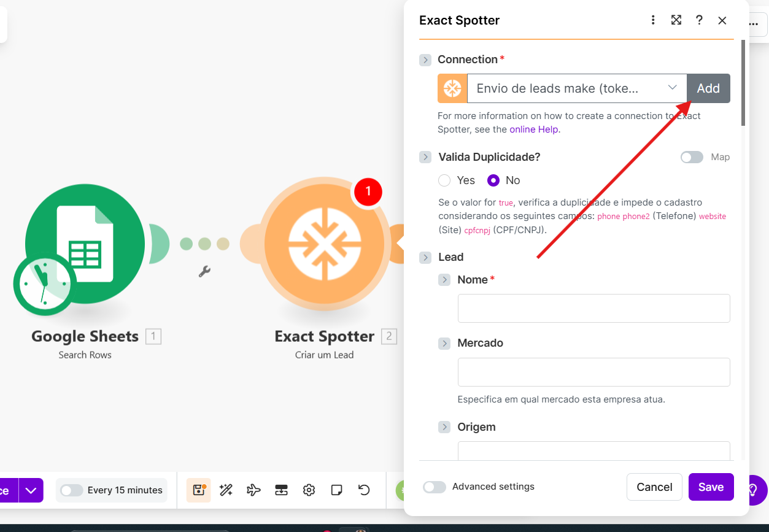Open the online Help link
The width and height of the screenshot is (769, 532).
(534, 129)
